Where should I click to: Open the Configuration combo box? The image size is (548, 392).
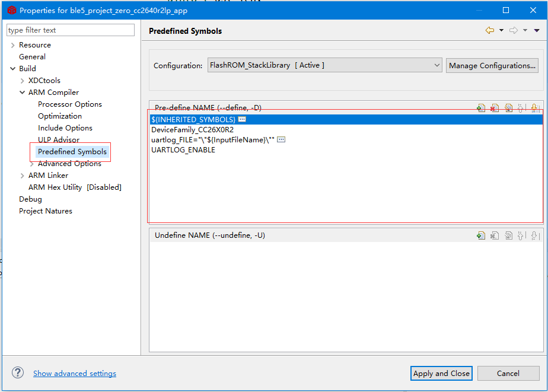click(x=324, y=65)
